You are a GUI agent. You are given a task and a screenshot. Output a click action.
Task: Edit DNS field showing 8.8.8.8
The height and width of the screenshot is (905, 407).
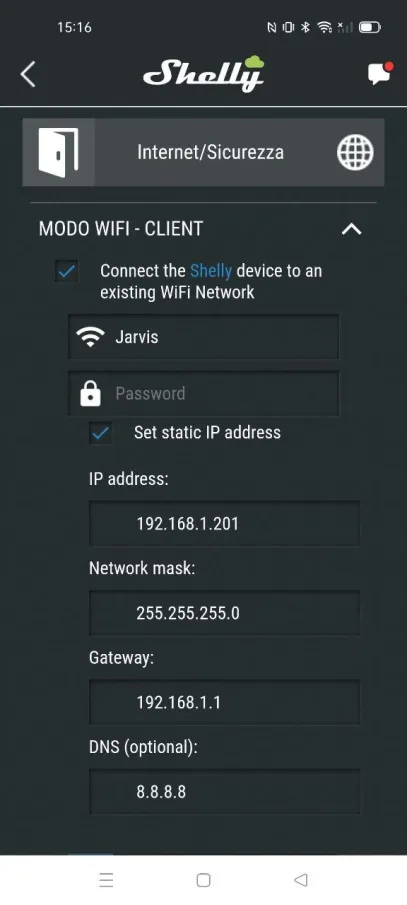coord(225,792)
